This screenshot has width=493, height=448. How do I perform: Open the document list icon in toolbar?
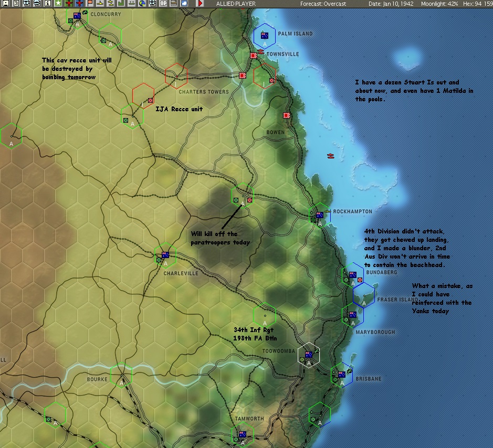coord(16,4)
